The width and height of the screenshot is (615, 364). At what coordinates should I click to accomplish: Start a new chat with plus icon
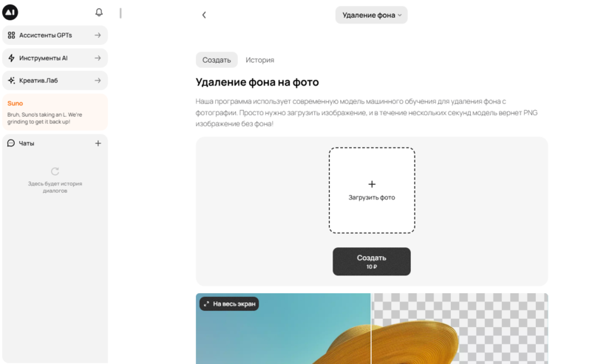(98, 143)
